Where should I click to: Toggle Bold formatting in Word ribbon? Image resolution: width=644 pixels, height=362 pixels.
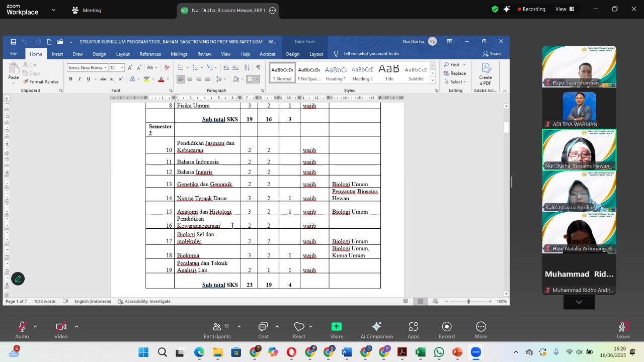tap(71, 79)
